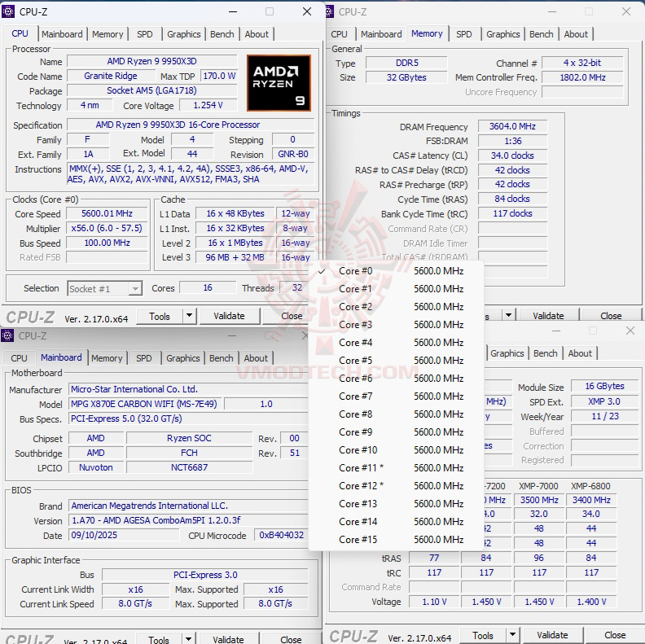Close the top-left CPU-Z window with X
This screenshot has width=645, height=644.
click(307, 11)
